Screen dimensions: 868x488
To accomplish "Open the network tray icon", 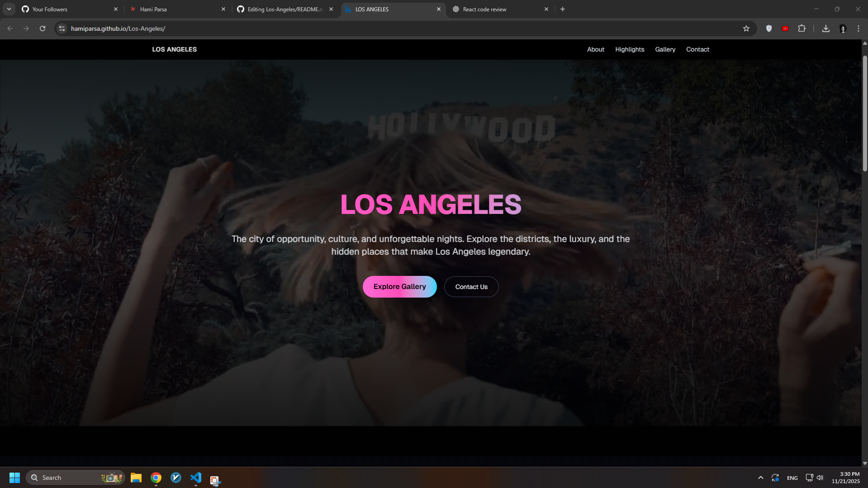I will point(809,478).
